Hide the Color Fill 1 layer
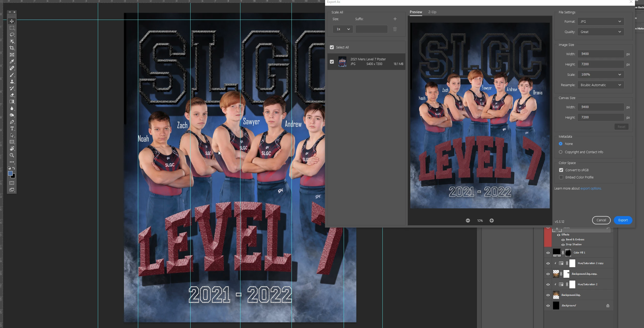 click(x=548, y=253)
